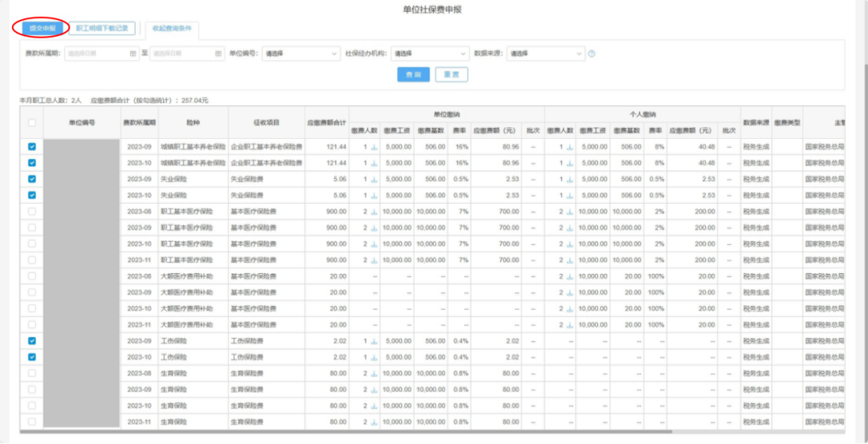Collapse filters via 收起查询条件 tab
868x444 pixels.
tap(172, 28)
